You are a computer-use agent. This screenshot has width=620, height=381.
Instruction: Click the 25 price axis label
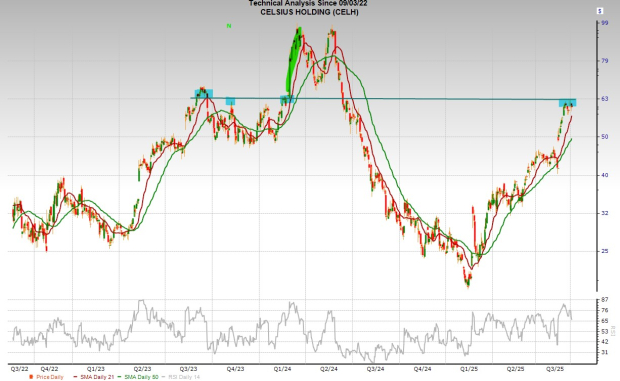point(605,251)
